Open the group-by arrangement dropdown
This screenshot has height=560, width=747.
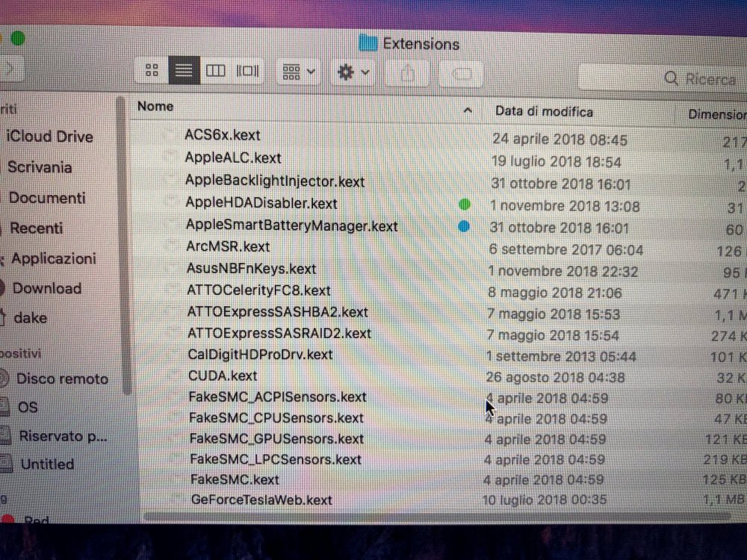coord(299,72)
